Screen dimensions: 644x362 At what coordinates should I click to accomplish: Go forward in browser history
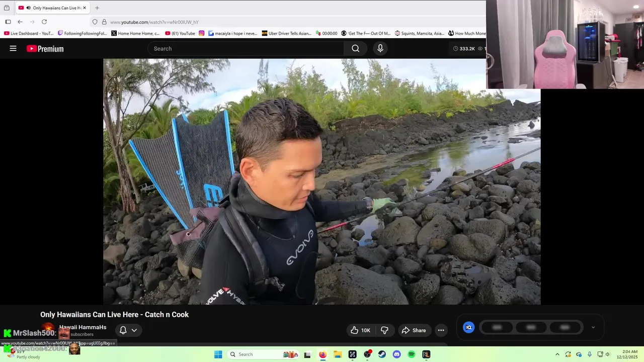32,22
